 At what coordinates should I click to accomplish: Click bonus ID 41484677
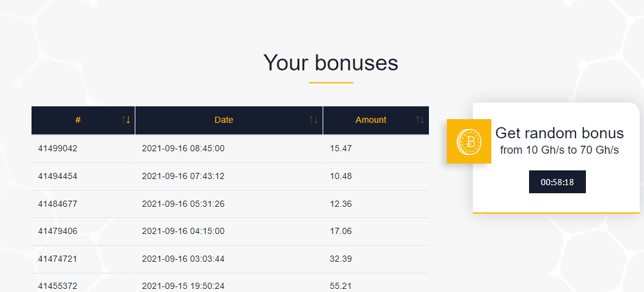pyautogui.click(x=57, y=204)
